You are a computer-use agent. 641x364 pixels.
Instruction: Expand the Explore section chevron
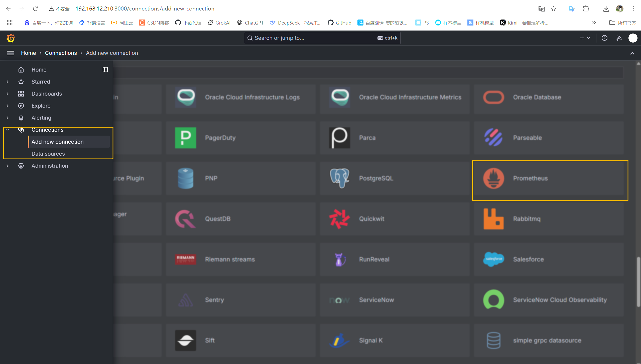click(x=8, y=106)
